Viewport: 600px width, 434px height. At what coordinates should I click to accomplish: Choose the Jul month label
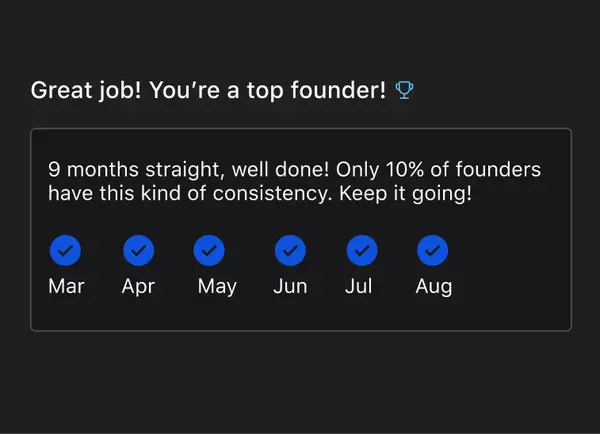(359, 286)
